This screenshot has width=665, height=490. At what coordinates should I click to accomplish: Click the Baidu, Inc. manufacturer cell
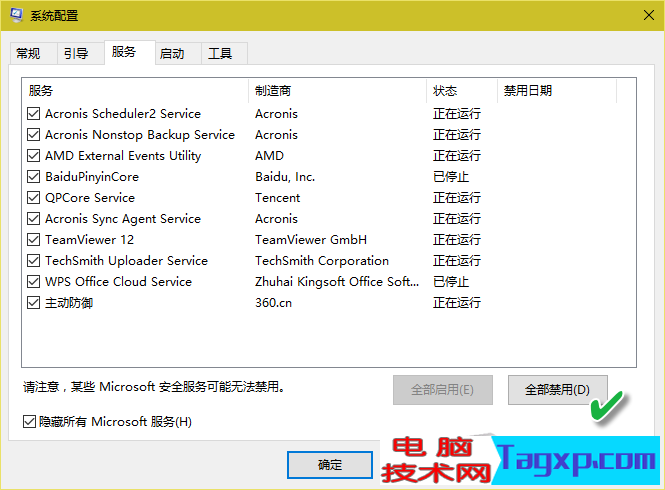285,176
